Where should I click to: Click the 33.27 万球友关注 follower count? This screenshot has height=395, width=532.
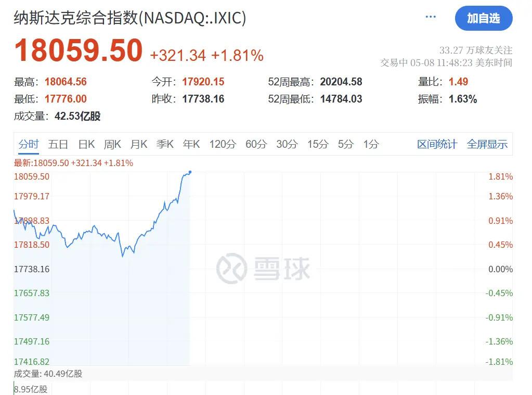(476, 50)
